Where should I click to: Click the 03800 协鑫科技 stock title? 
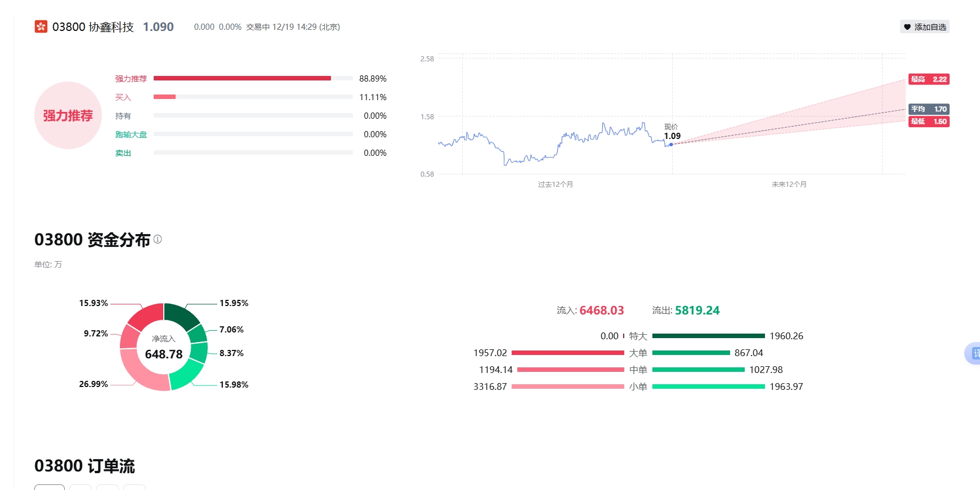pos(93,27)
